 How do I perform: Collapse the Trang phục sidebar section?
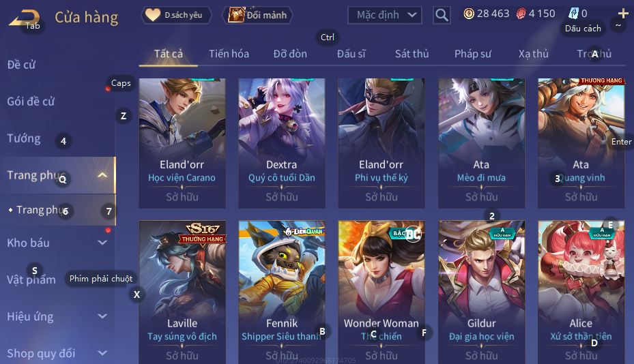tap(102, 175)
